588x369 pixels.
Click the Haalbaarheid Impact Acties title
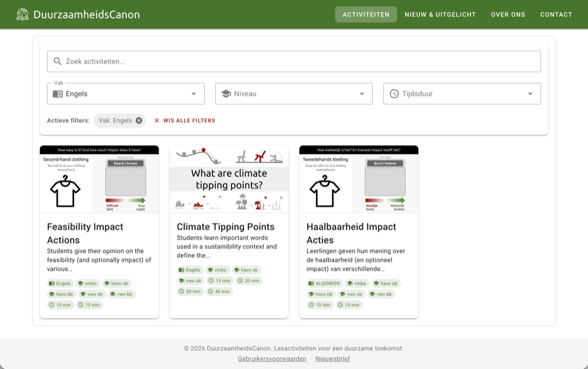pyautogui.click(x=352, y=233)
